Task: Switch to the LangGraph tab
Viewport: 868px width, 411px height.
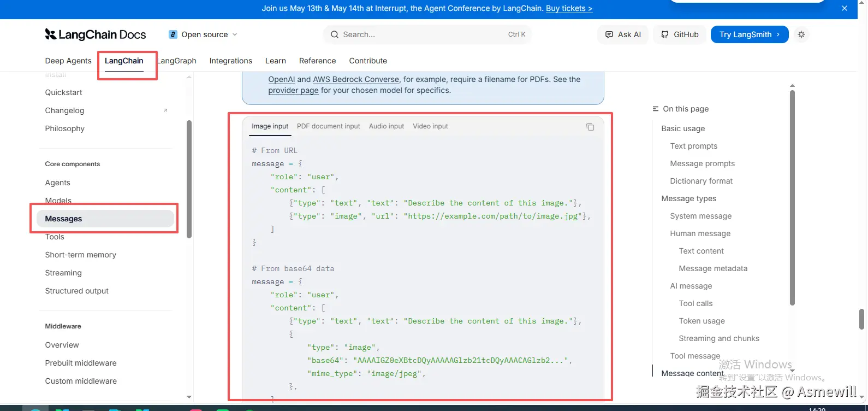Action: (176, 61)
